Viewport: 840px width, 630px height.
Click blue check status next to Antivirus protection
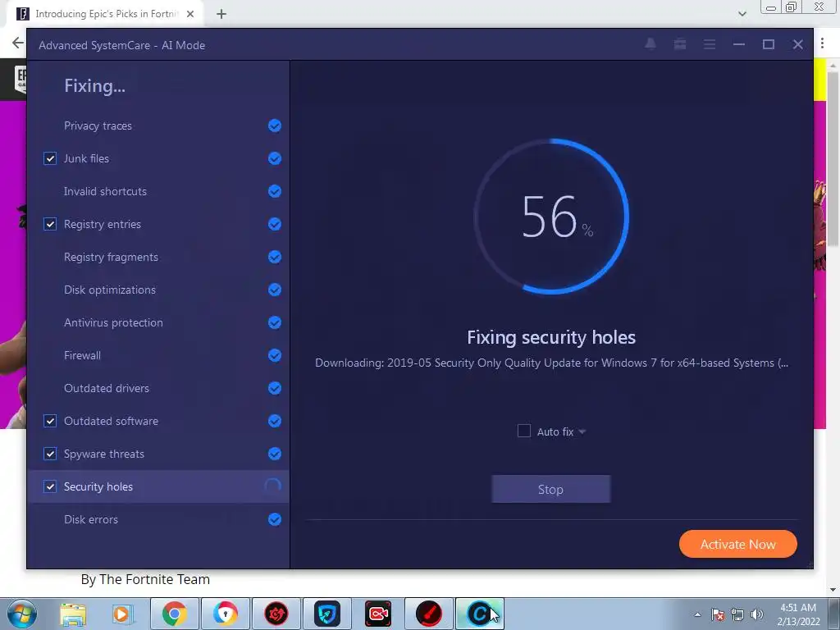tap(274, 322)
